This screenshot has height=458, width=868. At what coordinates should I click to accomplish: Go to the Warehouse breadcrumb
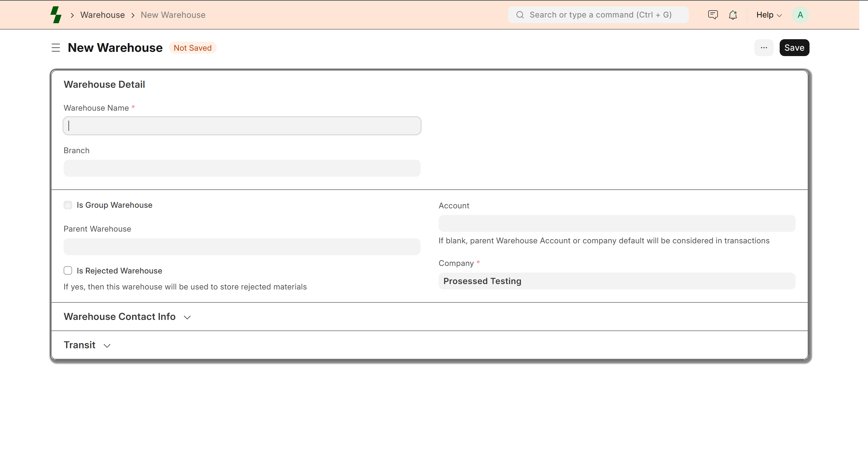coord(103,15)
